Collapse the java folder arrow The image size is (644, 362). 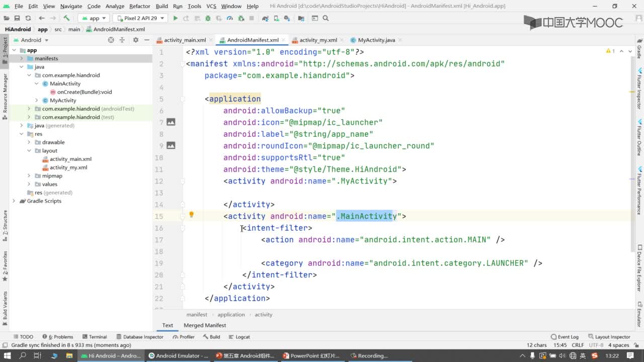click(x=22, y=67)
